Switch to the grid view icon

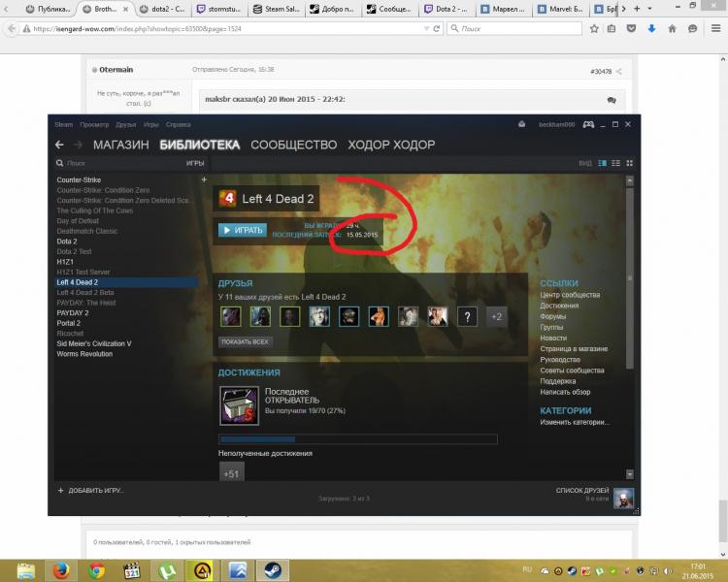point(630,163)
